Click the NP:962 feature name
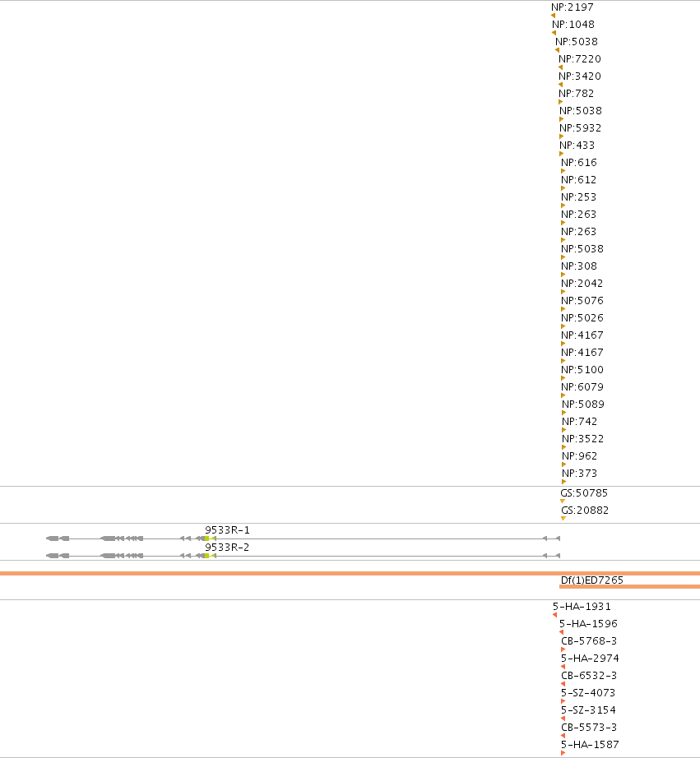The image size is (700, 758). 580,455
